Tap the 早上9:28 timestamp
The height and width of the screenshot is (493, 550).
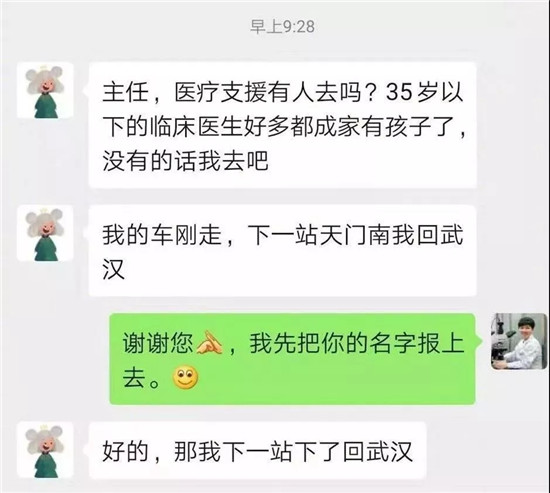(282, 27)
